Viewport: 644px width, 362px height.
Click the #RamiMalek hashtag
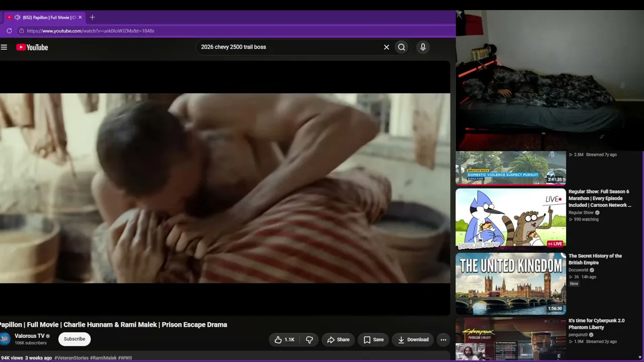[x=103, y=358]
